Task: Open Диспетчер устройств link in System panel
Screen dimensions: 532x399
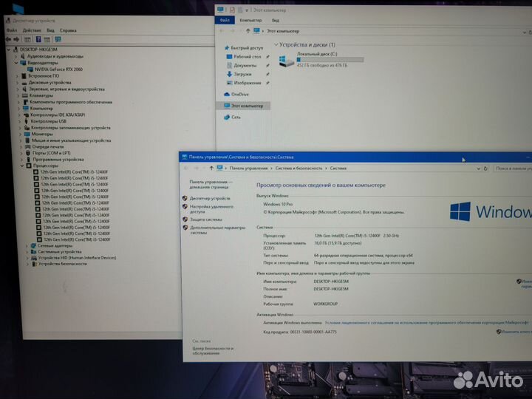Action: click(x=210, y=199)
